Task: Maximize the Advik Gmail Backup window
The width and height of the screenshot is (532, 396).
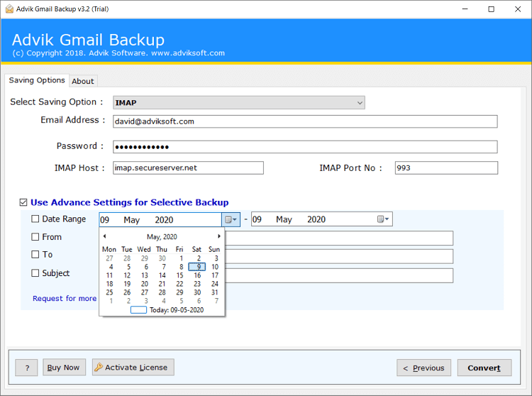Action: click(x=491, y=9)
